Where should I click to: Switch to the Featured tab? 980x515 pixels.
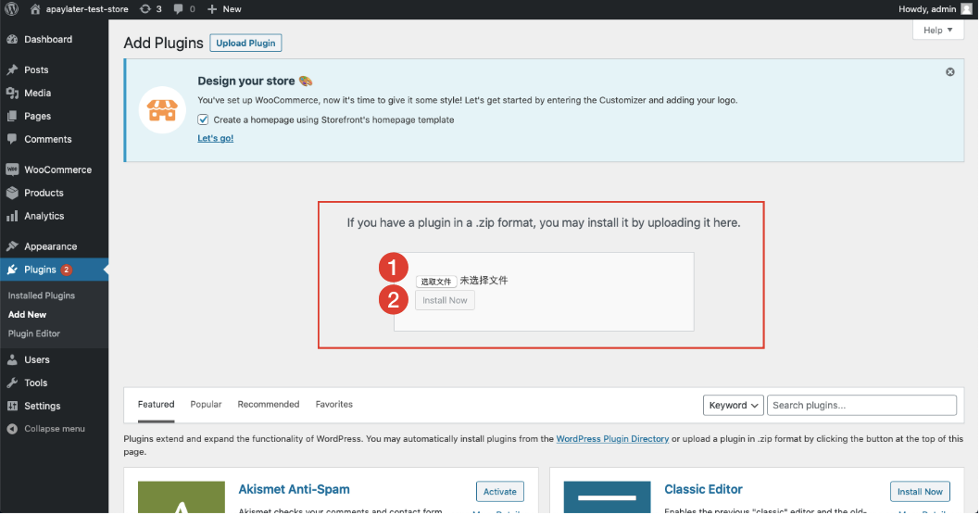click(x=157, y=405)
